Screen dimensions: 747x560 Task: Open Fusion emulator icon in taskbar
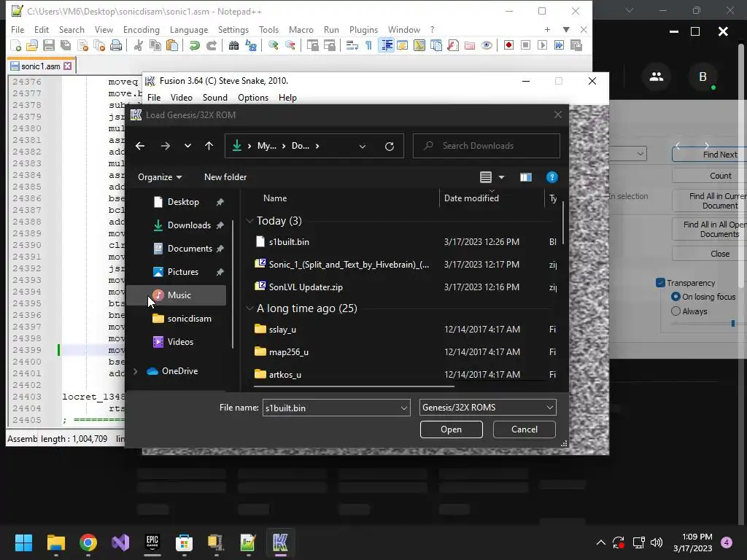(280, 542)
